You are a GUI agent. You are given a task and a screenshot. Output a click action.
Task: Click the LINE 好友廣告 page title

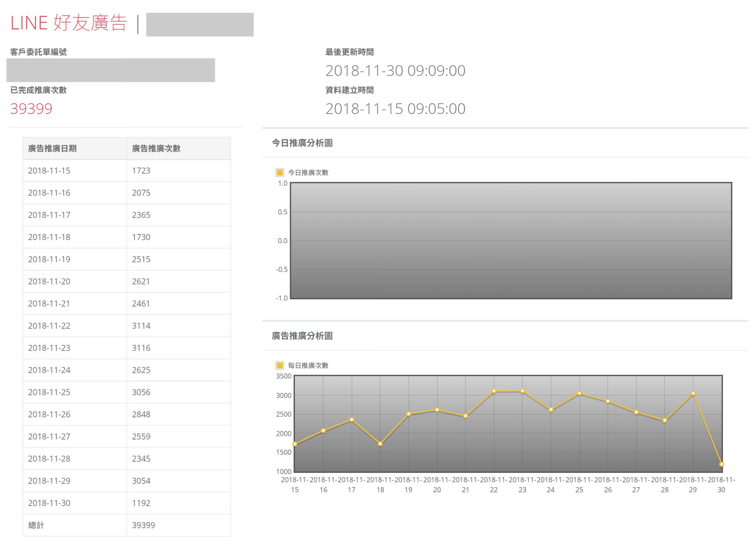pyautogui.click(x=69, y=23)
